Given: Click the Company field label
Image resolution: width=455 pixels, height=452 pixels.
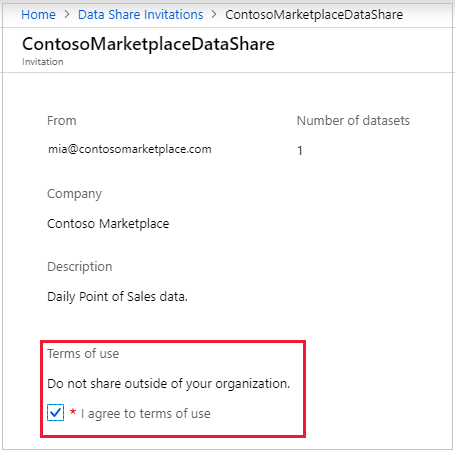Looking at the screenshot, I should click(74, 194).
